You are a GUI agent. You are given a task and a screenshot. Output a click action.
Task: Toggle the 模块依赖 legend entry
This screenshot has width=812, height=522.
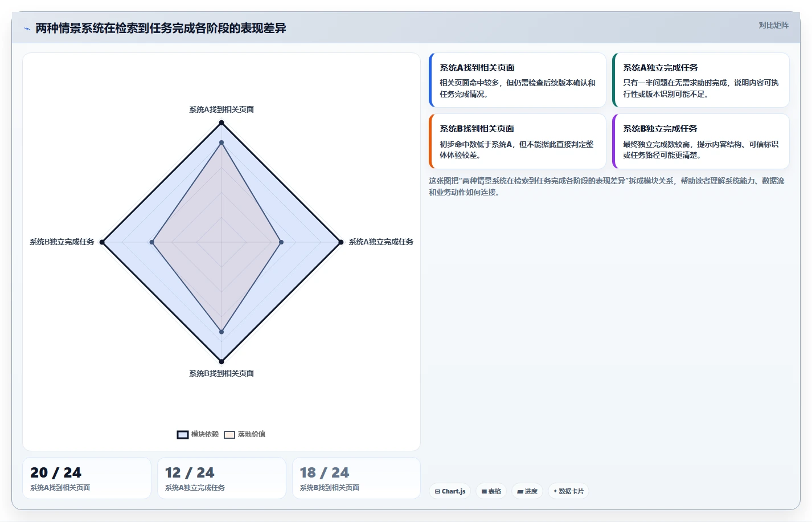point(198,434)
